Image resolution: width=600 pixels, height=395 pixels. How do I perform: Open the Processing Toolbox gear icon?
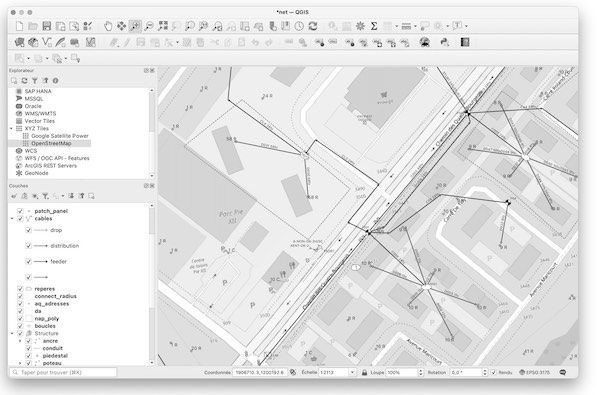(360, 26)
